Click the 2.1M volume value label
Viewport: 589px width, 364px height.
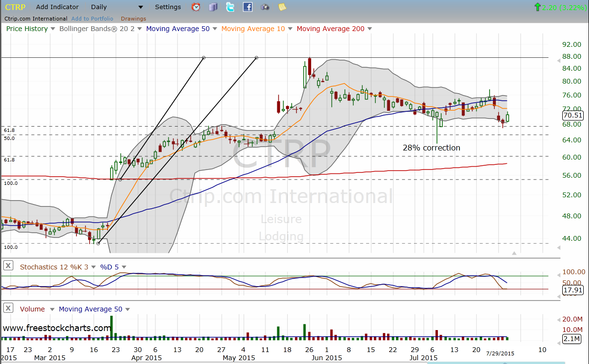pos(571,339)
